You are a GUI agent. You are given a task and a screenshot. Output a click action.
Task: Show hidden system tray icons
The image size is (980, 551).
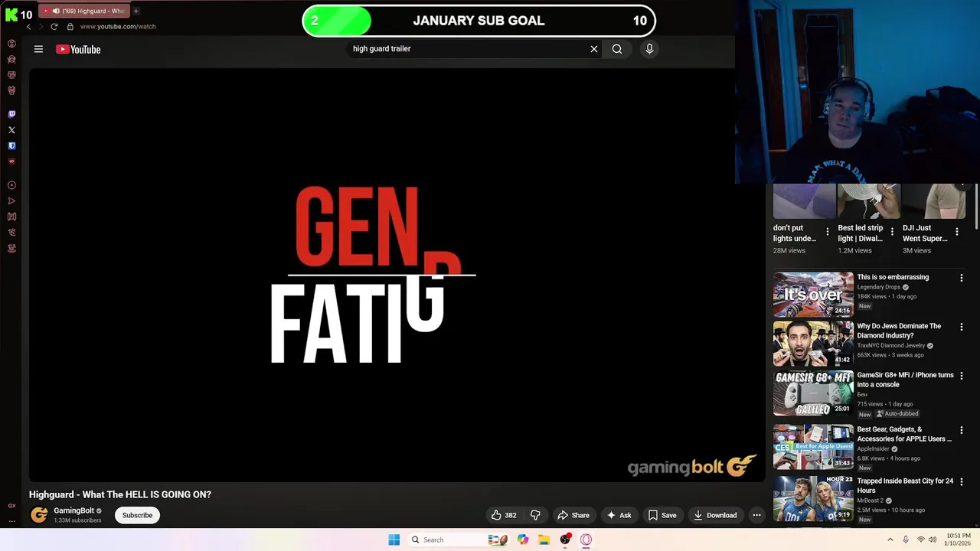[x=890, y=540]
